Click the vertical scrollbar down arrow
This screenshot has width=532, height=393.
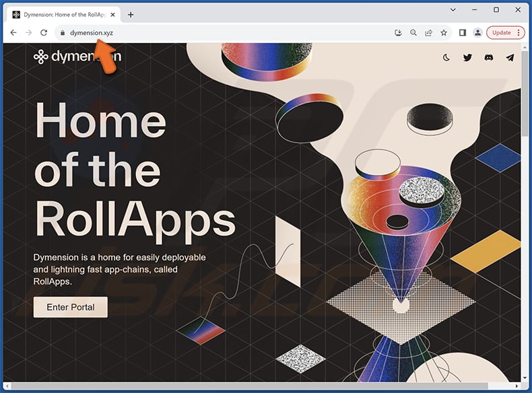click(x=525, y=378)
